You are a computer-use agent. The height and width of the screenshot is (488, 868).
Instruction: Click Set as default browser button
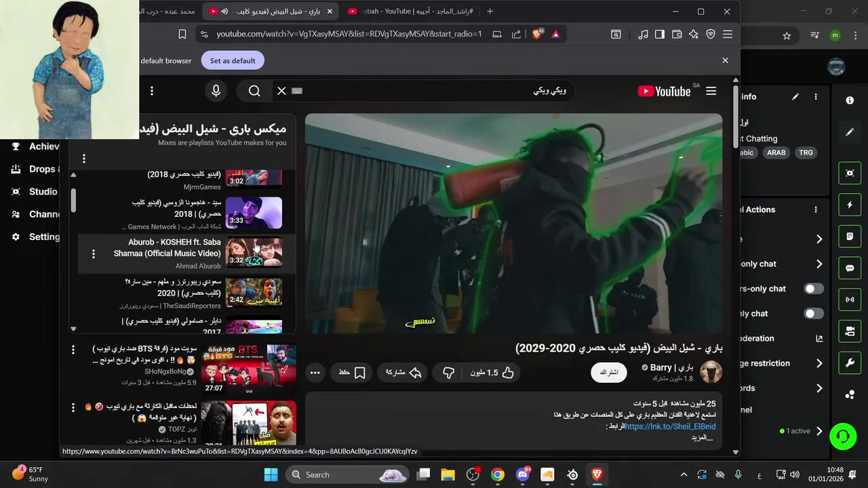tap(233, 60)
